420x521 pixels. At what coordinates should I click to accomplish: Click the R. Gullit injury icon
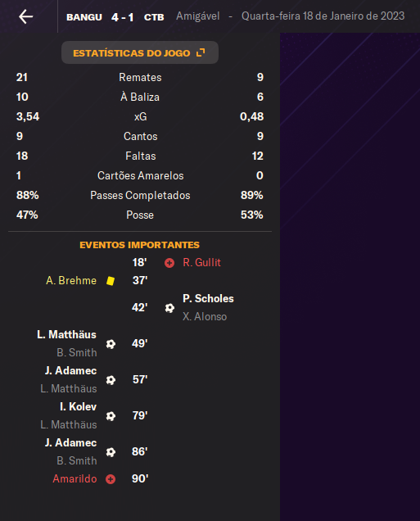[x=169, y=263]
